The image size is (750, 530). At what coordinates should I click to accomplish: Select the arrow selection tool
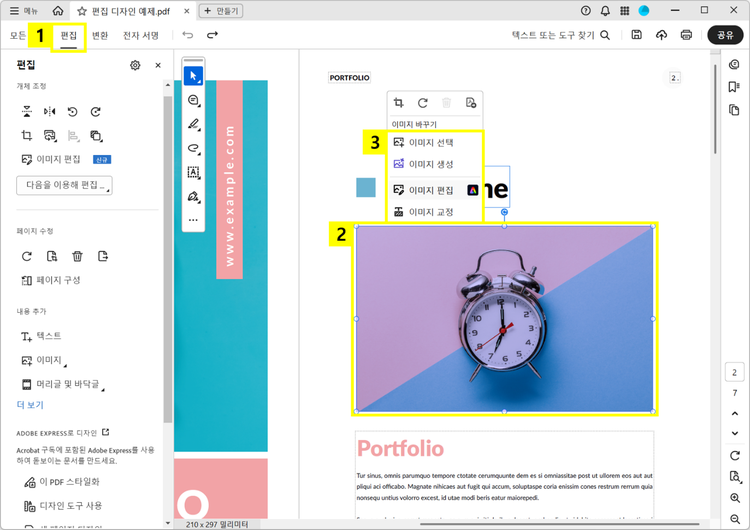point(193,76)
